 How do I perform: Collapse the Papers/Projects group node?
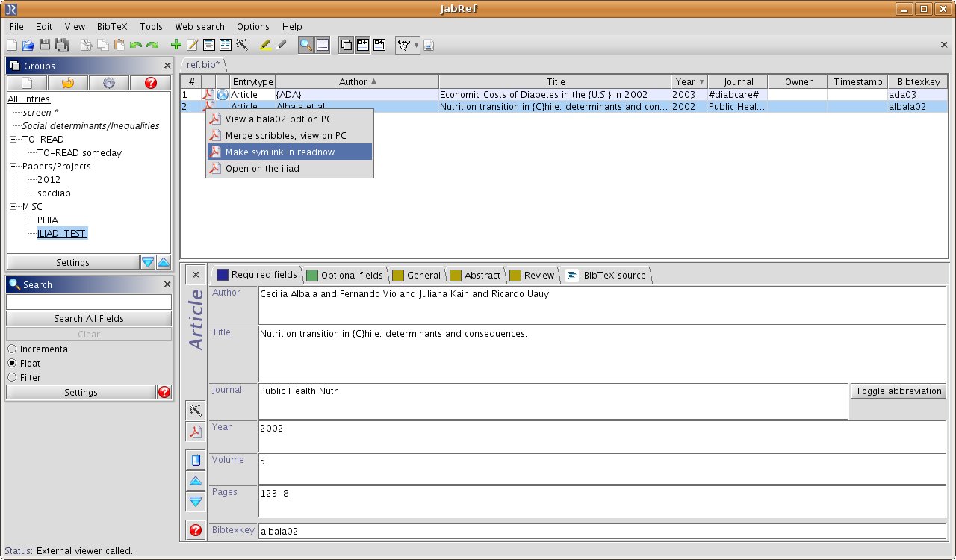(13, 167)
